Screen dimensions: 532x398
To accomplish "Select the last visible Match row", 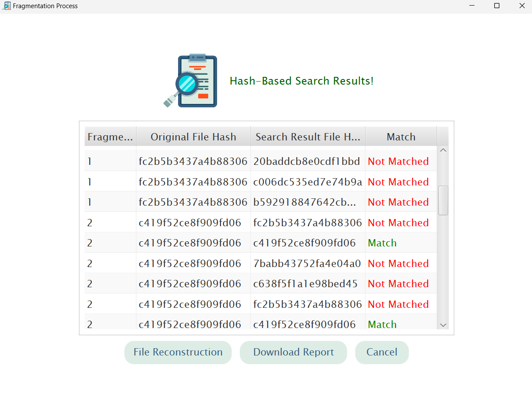I will [257, 324].
